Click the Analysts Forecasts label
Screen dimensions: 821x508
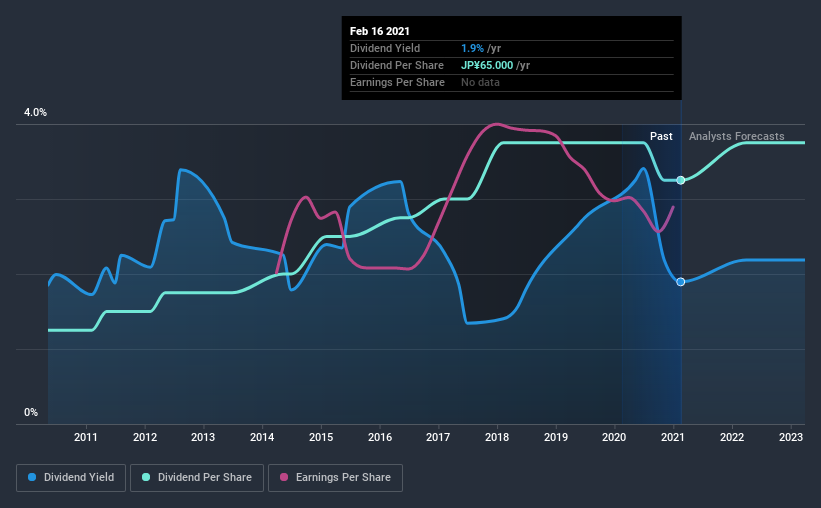tap(737, 136)
